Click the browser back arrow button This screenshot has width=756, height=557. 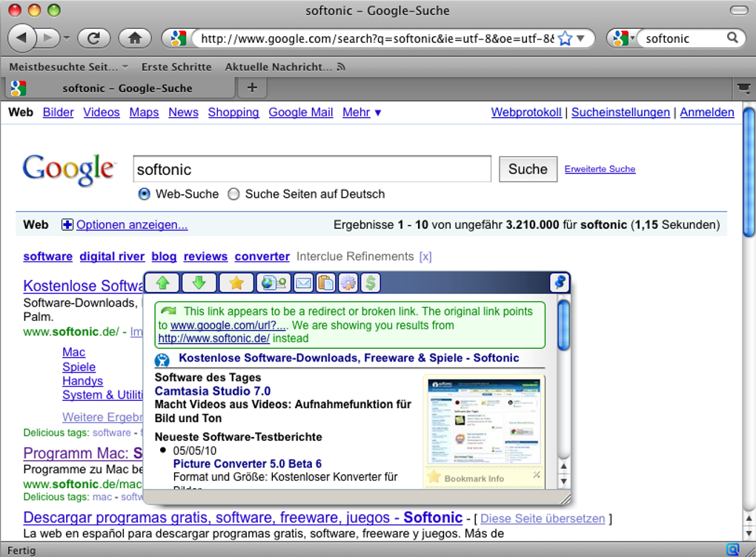[x=22, y=38]
